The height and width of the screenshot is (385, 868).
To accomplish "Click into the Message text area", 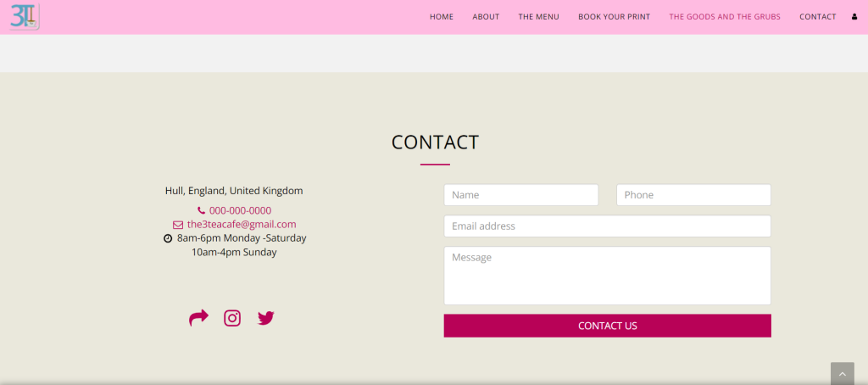I will pyautogui.click(x=607, y=276).
